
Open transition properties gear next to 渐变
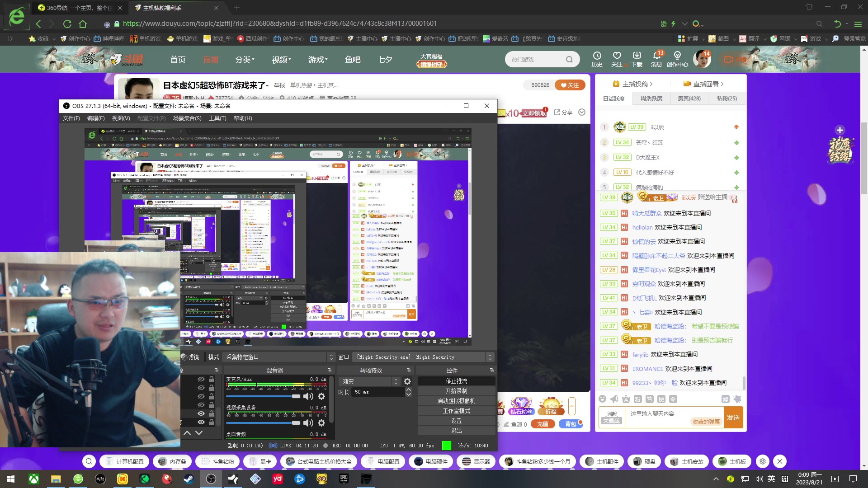point(407,381)
